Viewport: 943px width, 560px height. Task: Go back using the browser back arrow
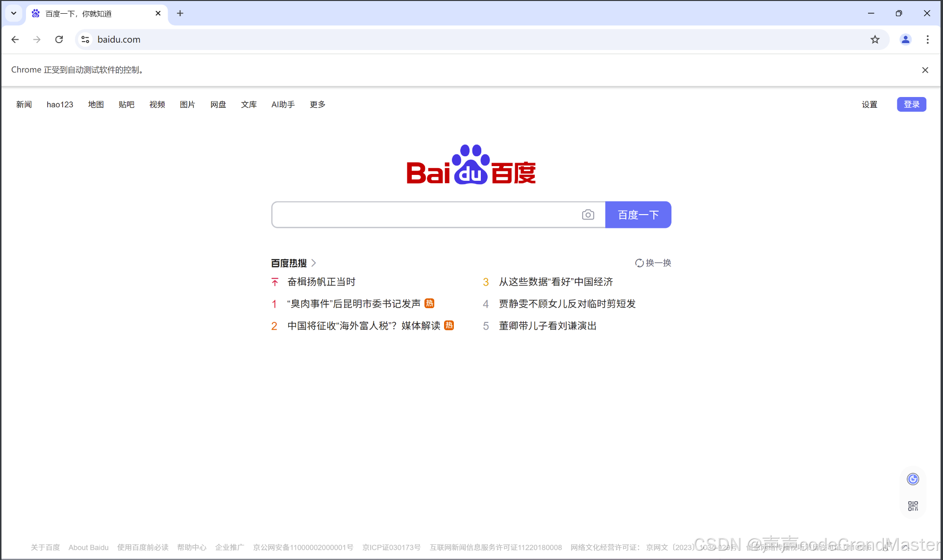point(15,40)
